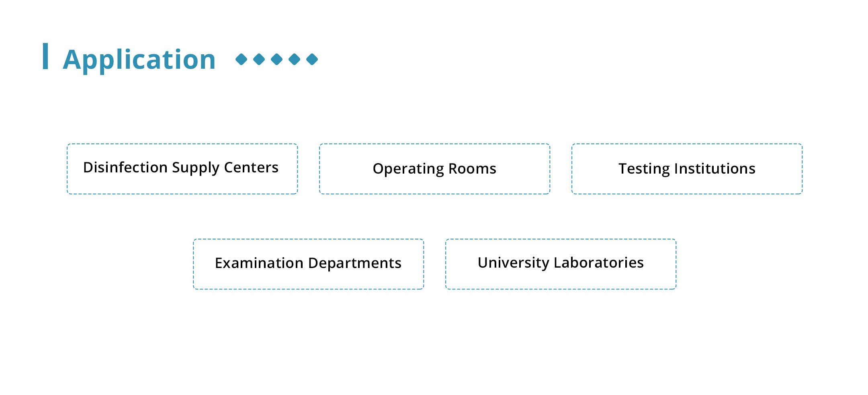
Task: Click the word Operating
Action: (408, 169)
